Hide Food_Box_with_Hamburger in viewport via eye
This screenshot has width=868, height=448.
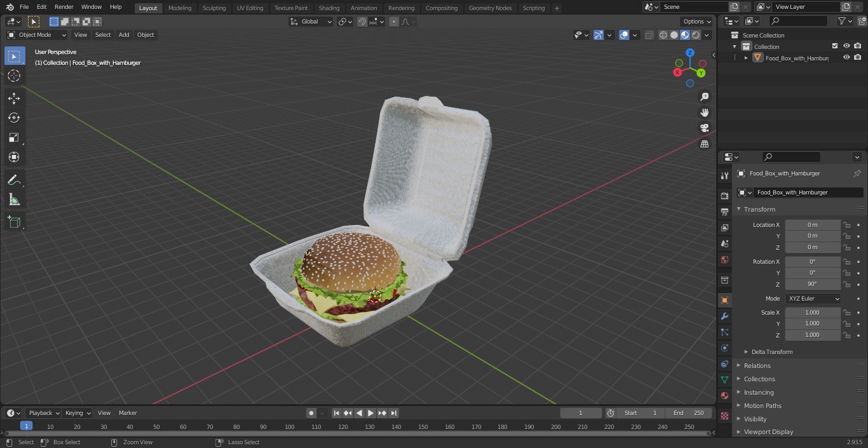846,57
